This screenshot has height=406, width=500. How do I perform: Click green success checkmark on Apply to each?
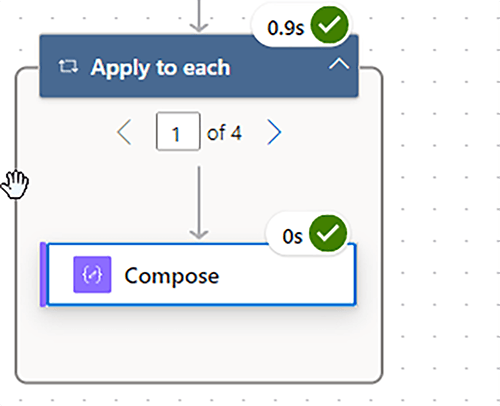(329, 25)
